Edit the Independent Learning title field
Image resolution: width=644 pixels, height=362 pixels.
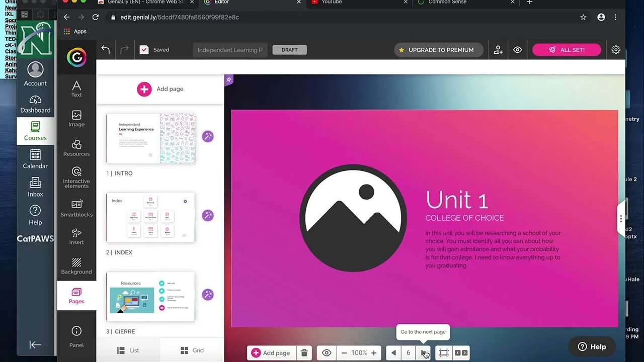tap(230, 50)
